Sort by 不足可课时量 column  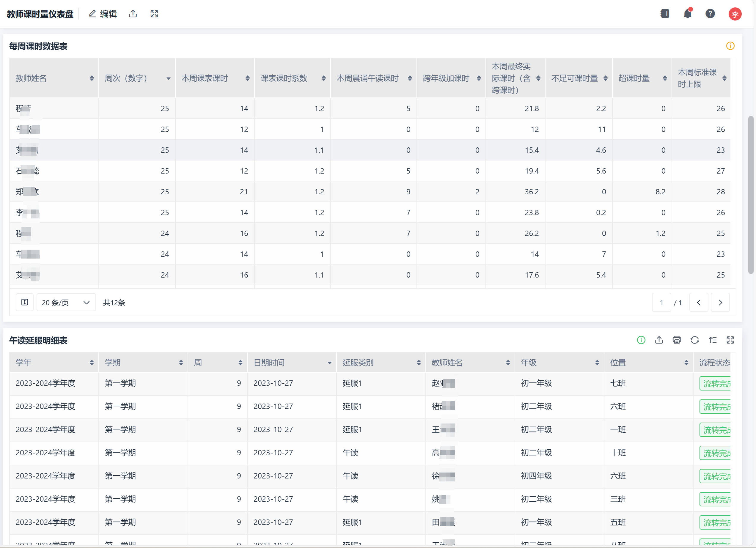pyautogui.click(x=605, y=78)
